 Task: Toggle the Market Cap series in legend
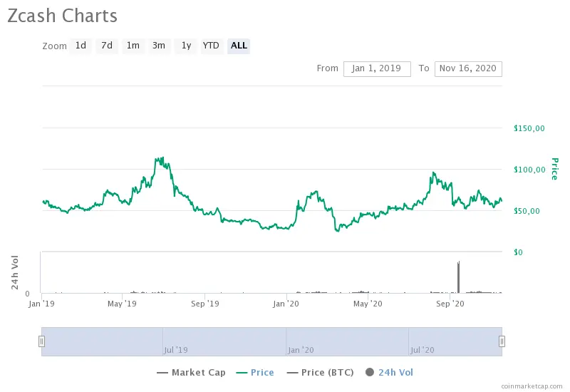(191, 372)
